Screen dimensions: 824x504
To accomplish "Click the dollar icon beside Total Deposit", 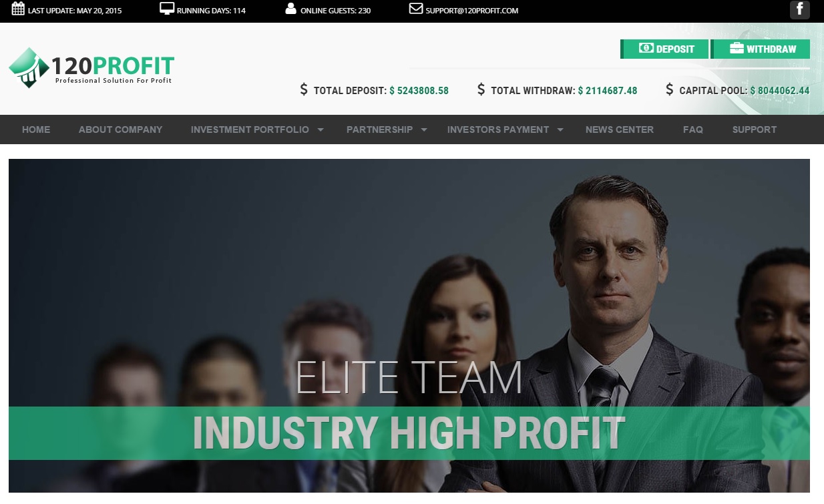I will 304,89.
